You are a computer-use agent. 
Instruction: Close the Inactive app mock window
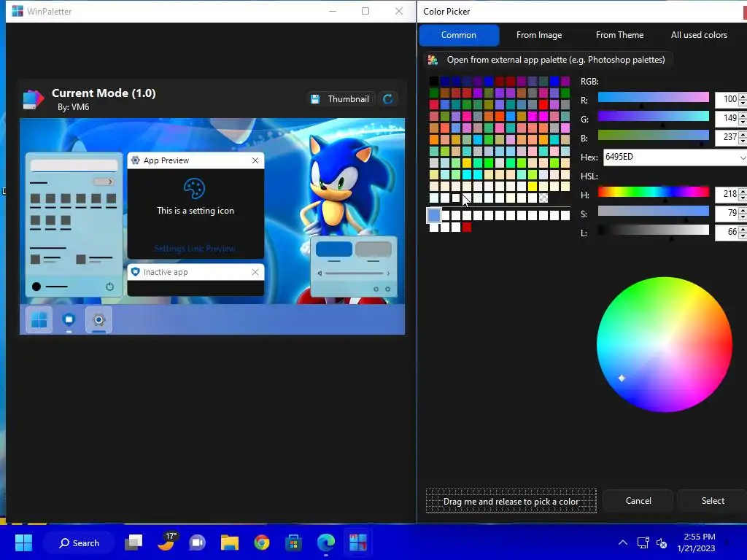click(x=255, y=272)
